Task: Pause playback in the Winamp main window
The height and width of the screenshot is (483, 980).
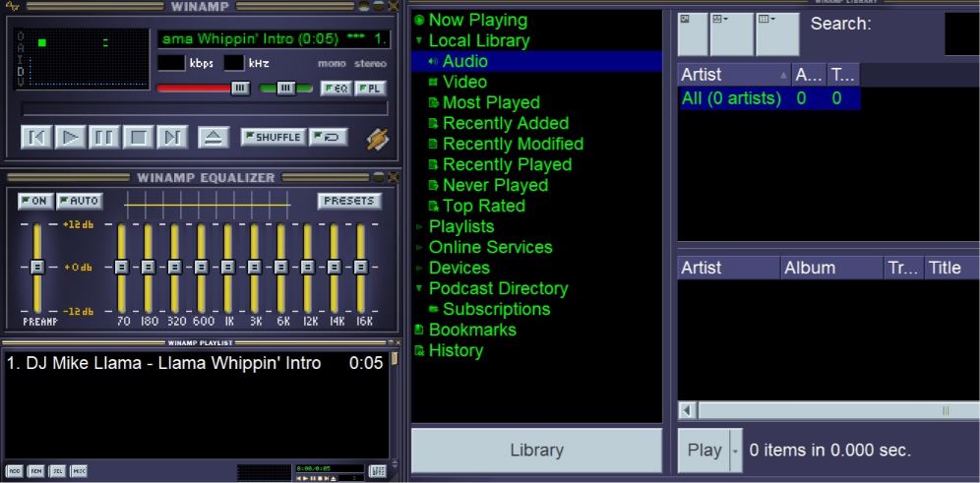Action: pos(104,137)
